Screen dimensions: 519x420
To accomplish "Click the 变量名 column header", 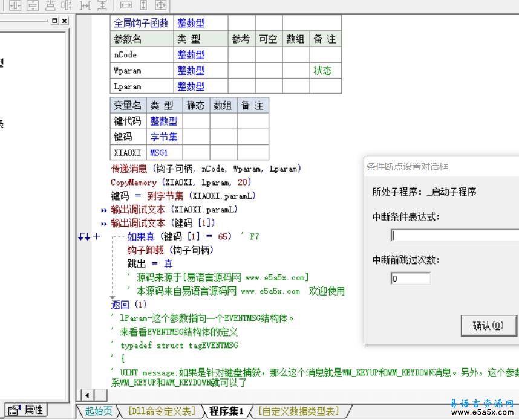I will pos(128,105).
